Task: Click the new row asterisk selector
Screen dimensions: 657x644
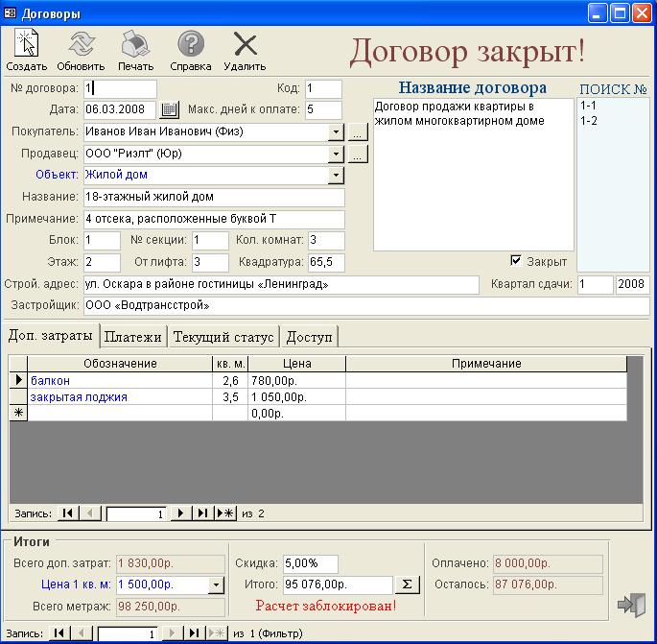Action: 18,413
